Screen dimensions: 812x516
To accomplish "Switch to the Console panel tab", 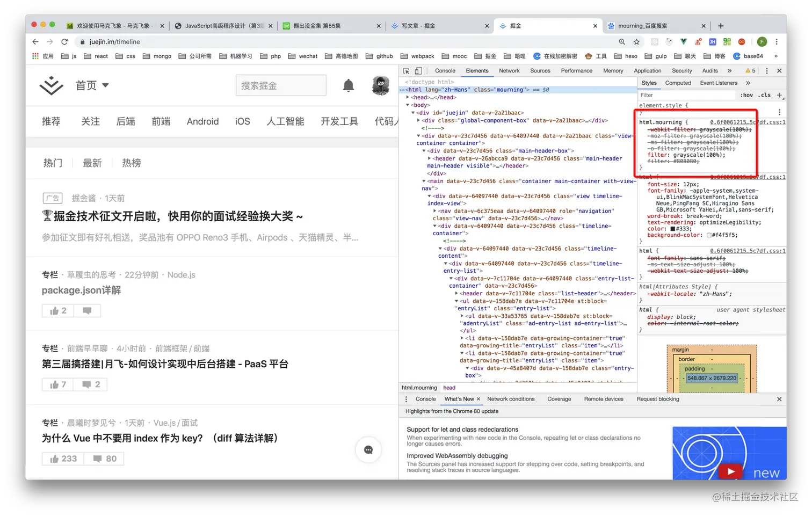I will coord(445,71).
